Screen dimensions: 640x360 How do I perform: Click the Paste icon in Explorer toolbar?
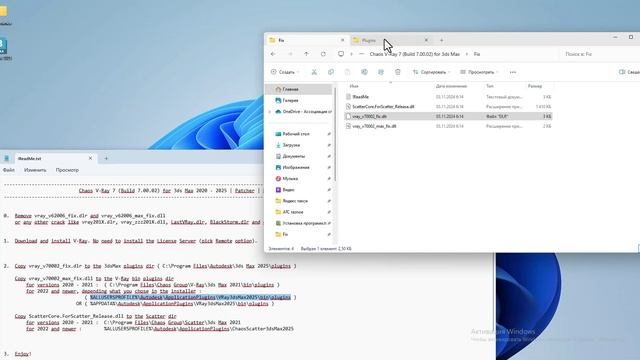pyautogui.click(x=347, y=72)
